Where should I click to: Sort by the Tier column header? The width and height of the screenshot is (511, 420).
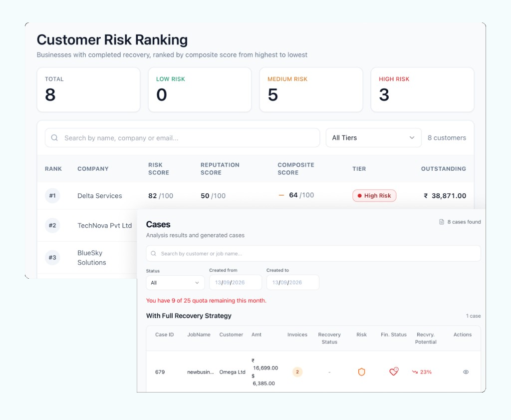pyautogui.click(x=359, y=169)
